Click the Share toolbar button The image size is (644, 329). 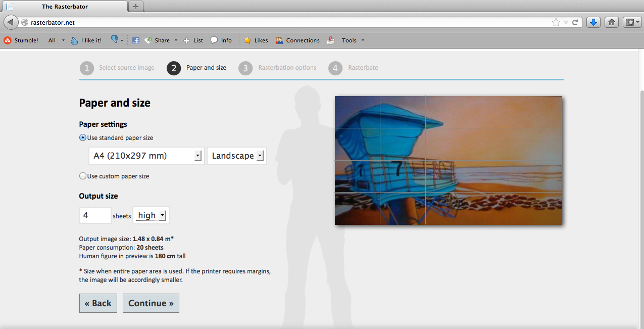point(157,40)
